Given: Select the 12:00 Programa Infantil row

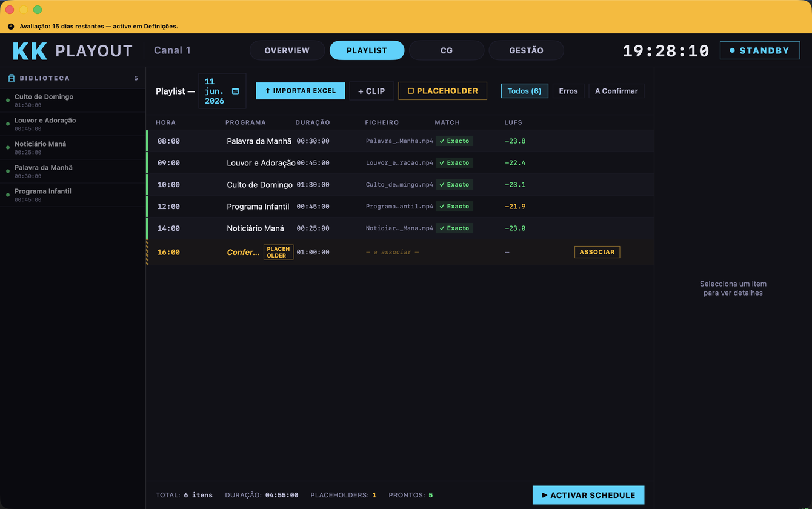Looking at the screenshot, I should click(400, 206).
